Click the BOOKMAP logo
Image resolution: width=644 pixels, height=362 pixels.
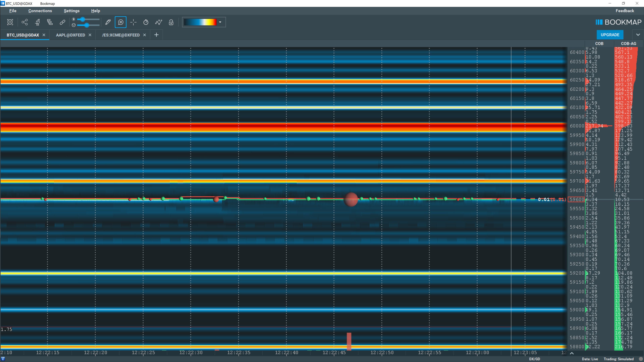tap(619, 22)
